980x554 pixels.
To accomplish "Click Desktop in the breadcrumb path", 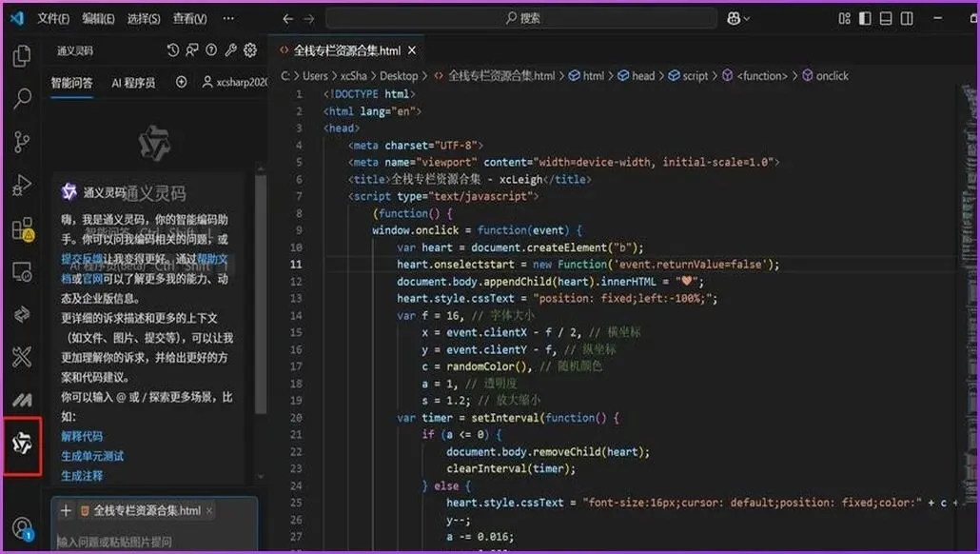I will (399, 75).
